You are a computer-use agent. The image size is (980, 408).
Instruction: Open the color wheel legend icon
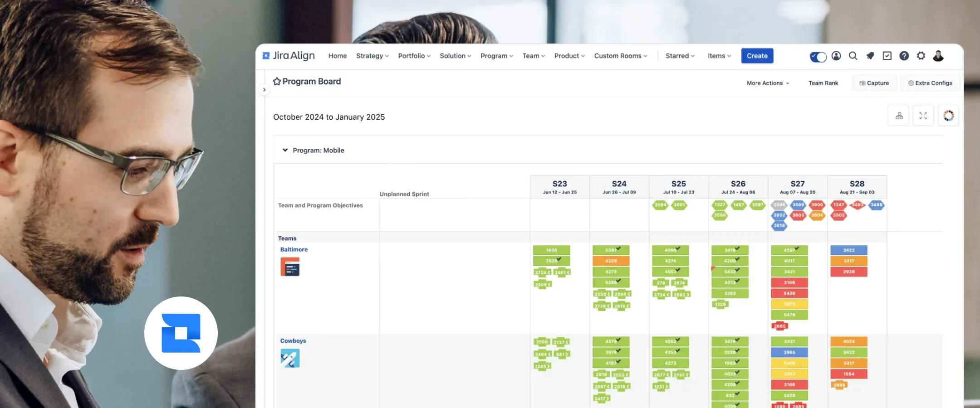click(948, 115)
